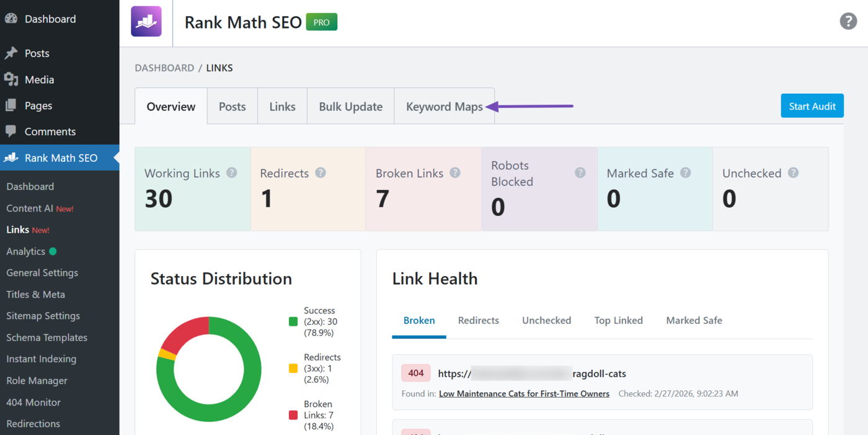Open Media in the WordPress sidebar
The image size is (868, 435).
click(39, 79)
